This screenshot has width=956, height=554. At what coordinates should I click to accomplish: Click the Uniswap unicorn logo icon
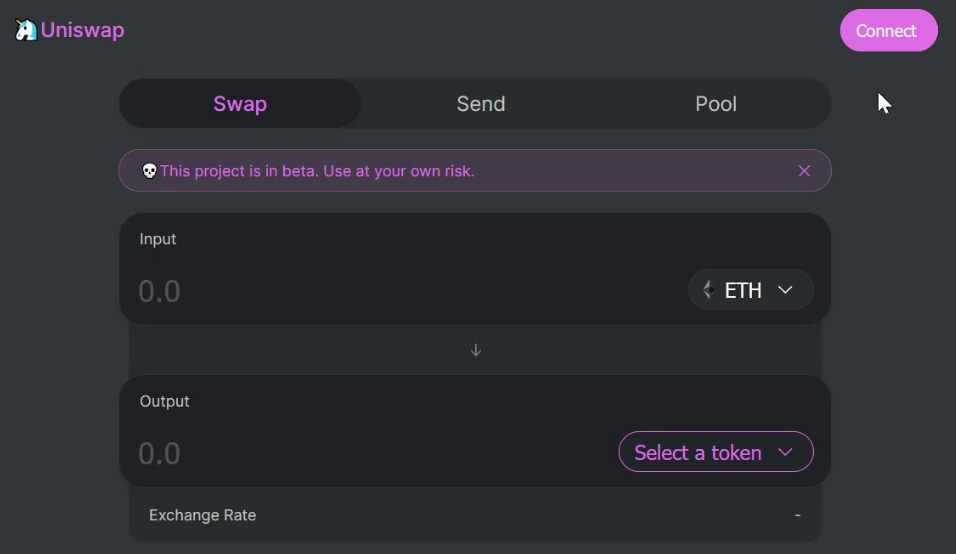26,30
